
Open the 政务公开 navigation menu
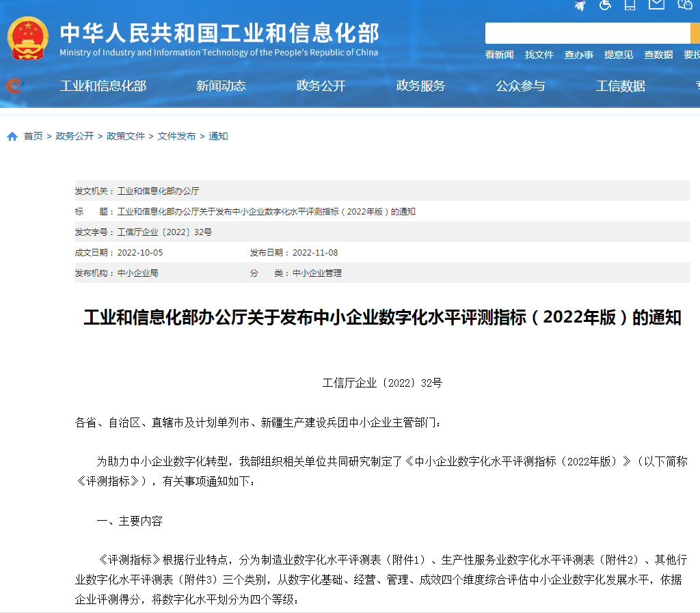pyautogui.click(x=321, y=86)
